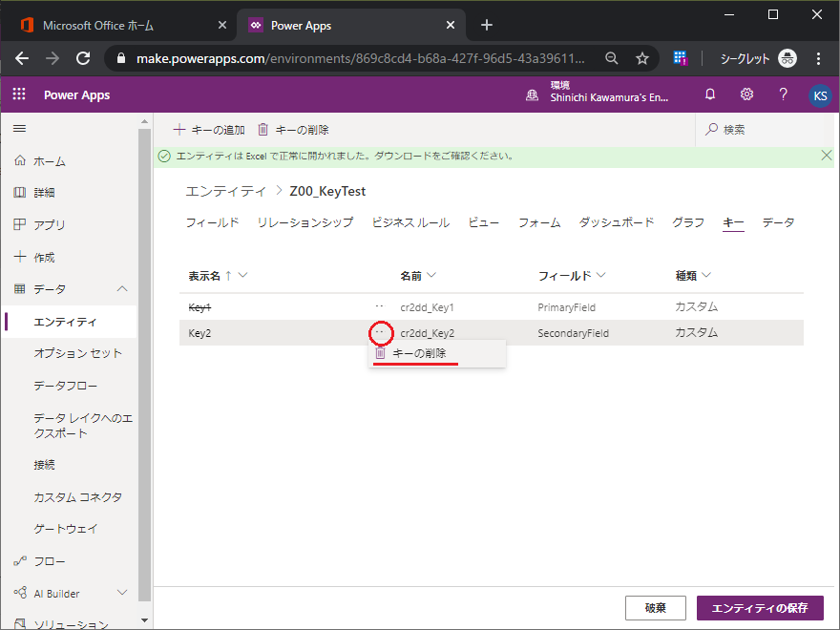
Task: Open ゲートウェイ in the sidebar
Action: coord(65,529)
